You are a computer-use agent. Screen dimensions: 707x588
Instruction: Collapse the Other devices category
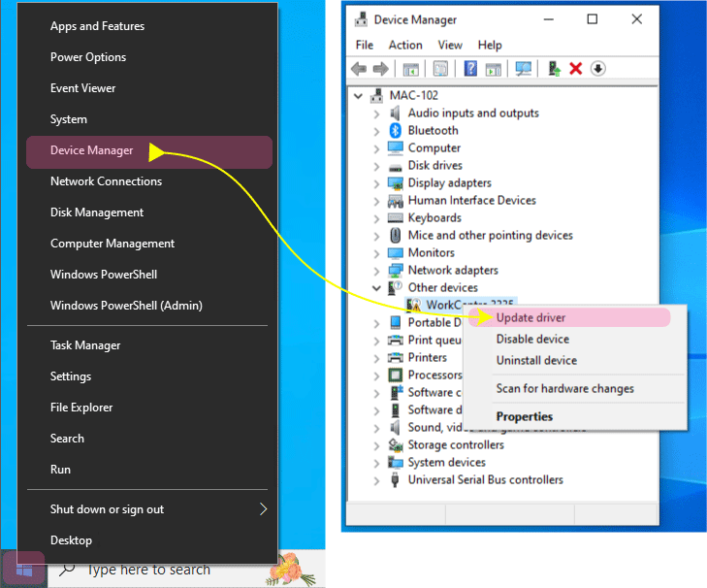pos(376,288)
